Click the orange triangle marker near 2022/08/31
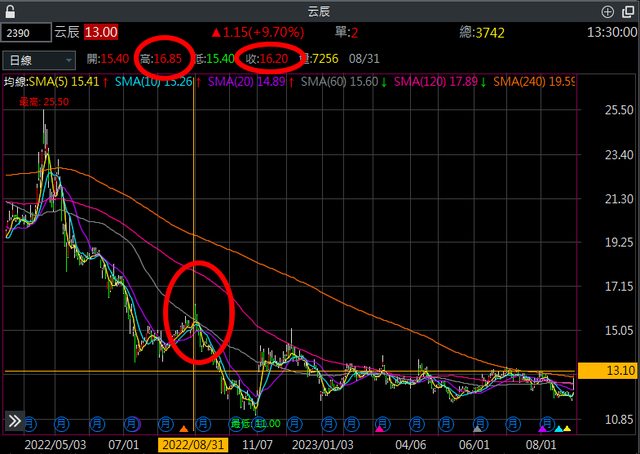Viewport: 640px width, 454px height. click(x=182, y=428)
